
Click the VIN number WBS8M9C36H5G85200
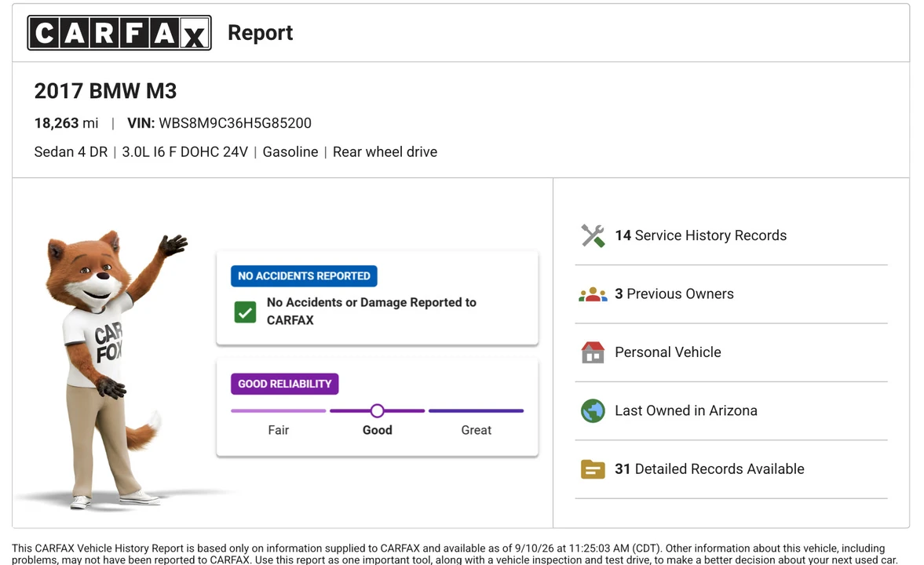pyautogui.click(x=236, y=123)
